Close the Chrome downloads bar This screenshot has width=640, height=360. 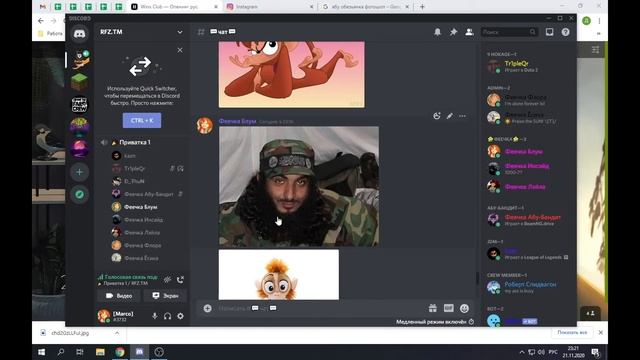pyautogui.click(x=600, y=333)
